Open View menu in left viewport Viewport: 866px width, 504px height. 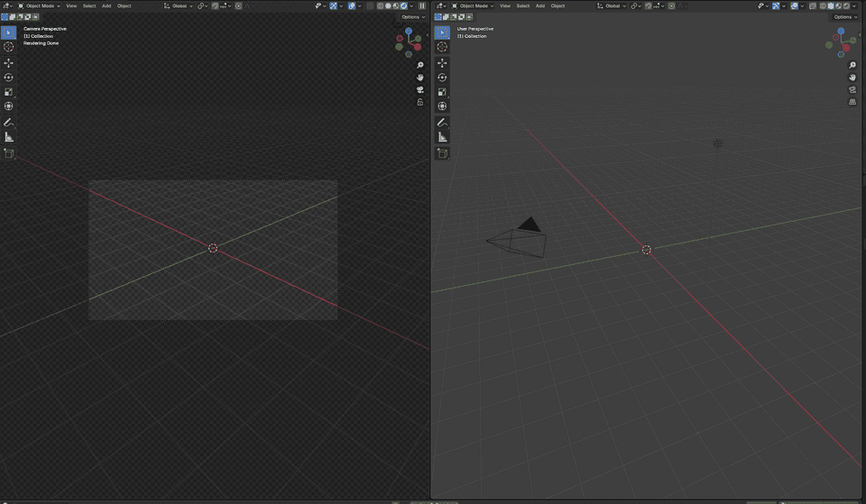(71, 6)
